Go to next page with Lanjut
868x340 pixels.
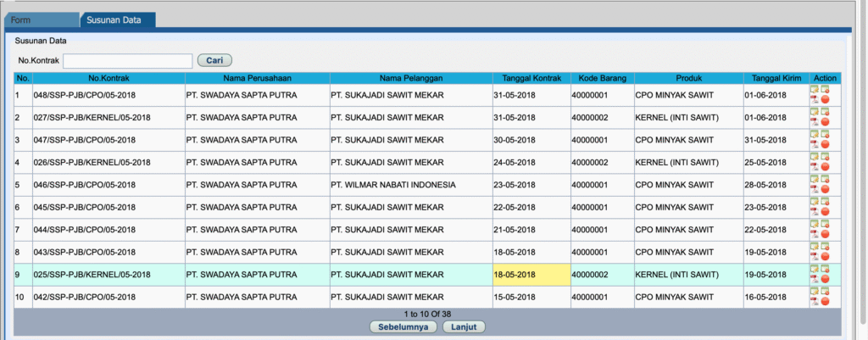point(464,326)
